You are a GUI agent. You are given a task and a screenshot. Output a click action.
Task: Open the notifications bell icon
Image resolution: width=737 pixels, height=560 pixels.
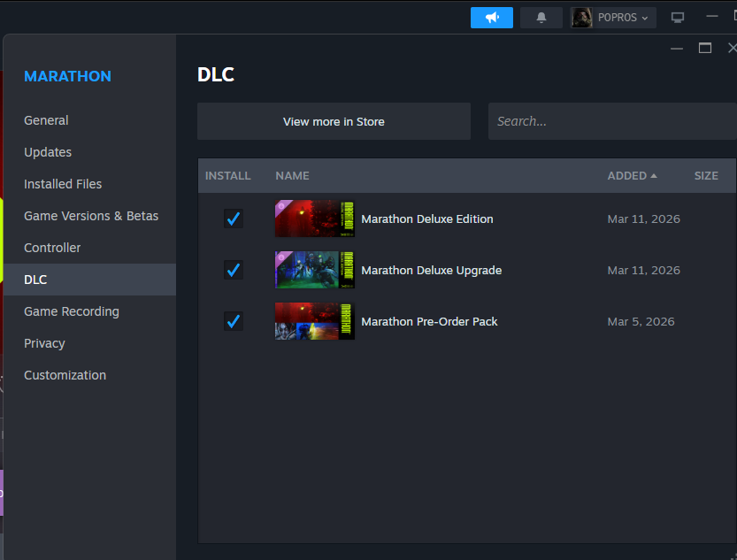tap(541, 18)
